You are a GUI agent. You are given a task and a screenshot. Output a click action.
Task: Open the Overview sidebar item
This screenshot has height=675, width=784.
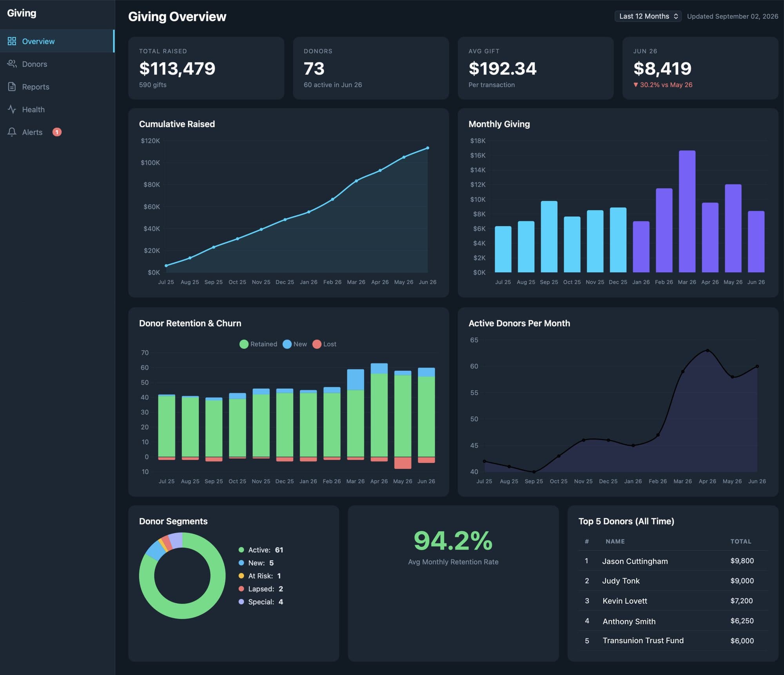[x=57, y=41]
